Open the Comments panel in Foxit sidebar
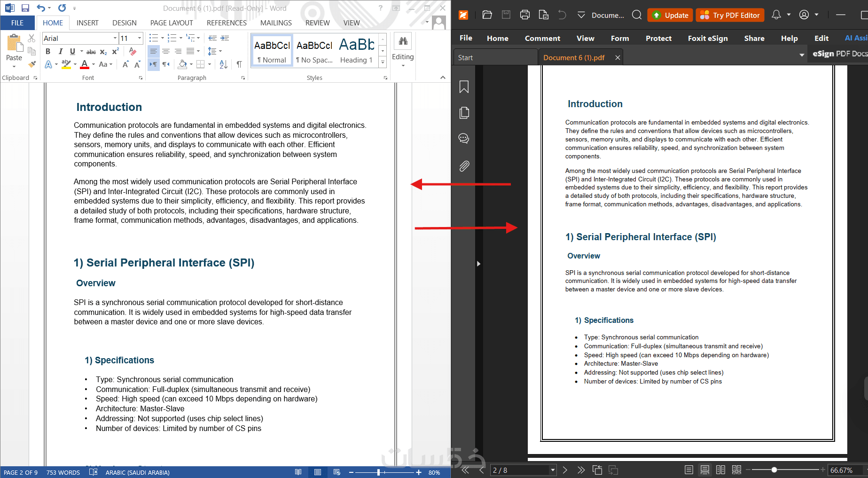This screenshot has width=868, height=478. [464, 139]
